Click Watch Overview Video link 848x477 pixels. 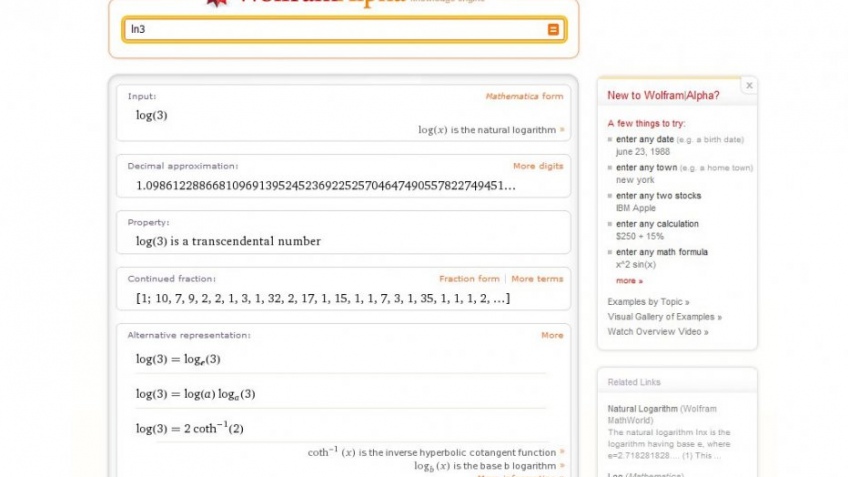click(658, 332)
